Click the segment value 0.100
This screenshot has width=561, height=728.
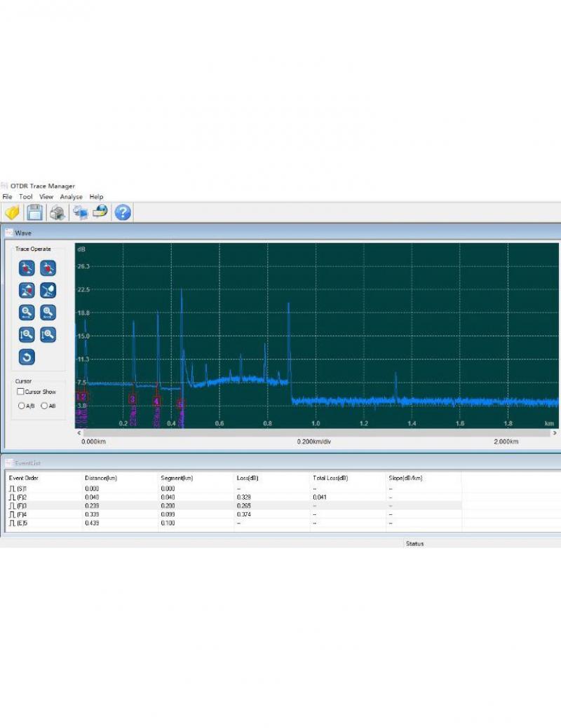[168, 523]
